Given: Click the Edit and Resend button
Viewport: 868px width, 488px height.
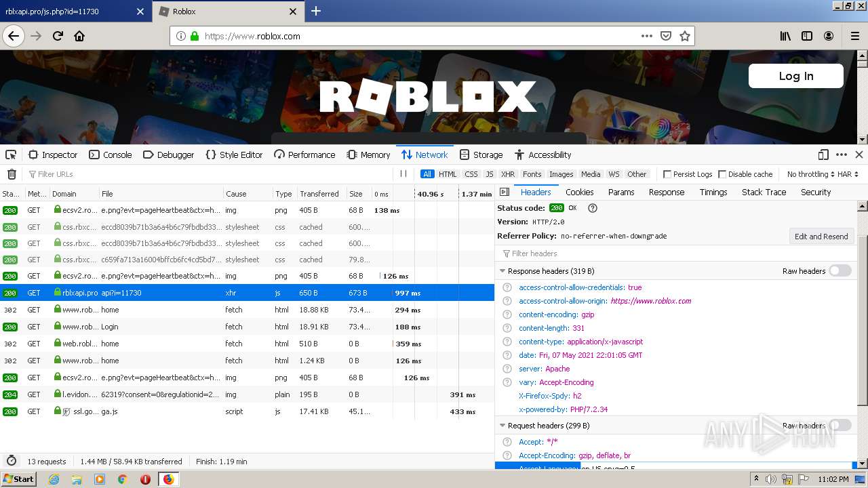Looking at the screenshot, I should coord(821,237).
